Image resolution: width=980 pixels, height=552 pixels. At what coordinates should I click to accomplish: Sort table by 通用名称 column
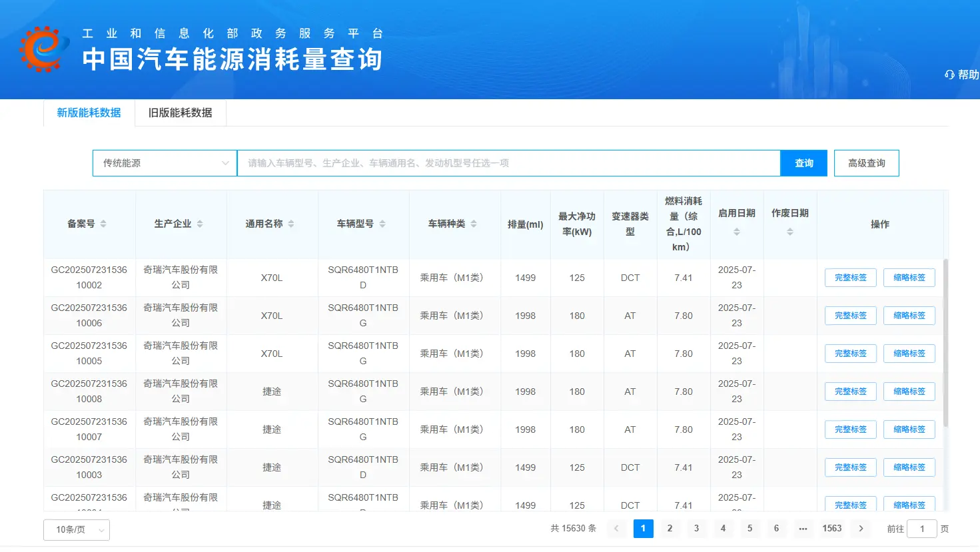pos(291,224)
